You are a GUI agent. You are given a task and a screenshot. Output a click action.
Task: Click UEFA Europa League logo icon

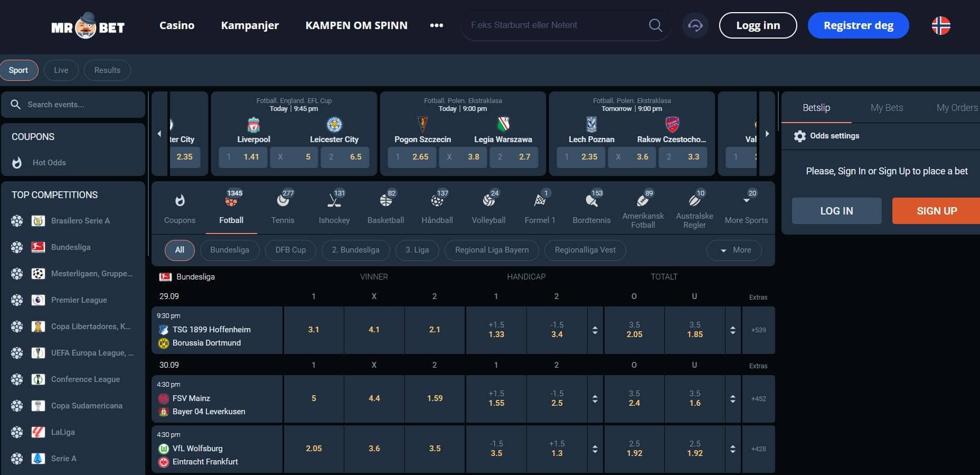coord(38,353)
